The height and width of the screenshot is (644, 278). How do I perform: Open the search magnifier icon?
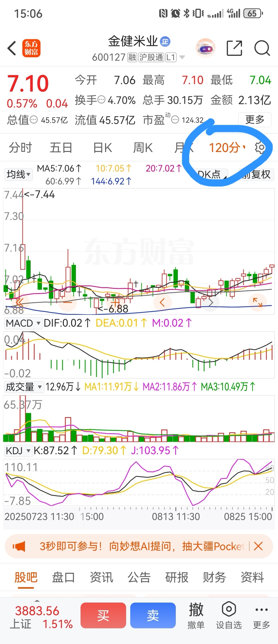262,48
